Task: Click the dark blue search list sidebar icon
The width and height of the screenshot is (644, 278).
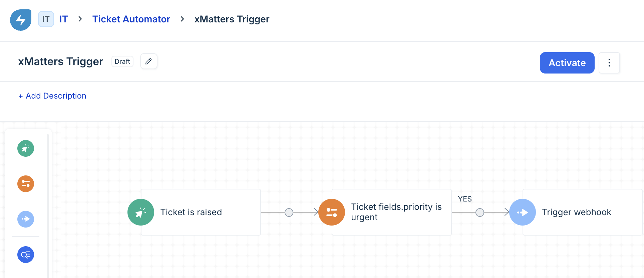Action: pos(26,255)
